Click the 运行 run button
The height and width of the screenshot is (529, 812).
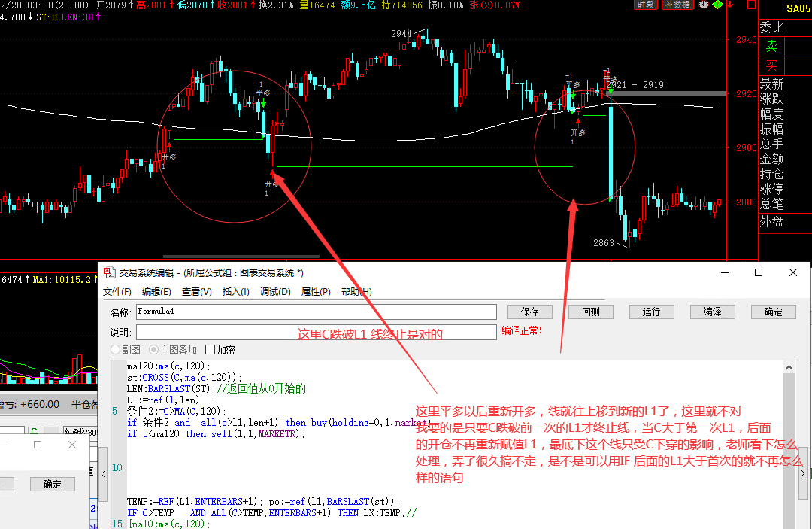pyautogui.click(x=651, y=312)
